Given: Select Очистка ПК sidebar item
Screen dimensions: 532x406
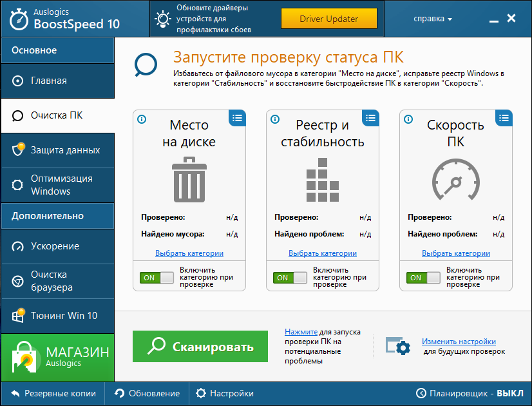Looking at the screenshot, I should (58, 116).
